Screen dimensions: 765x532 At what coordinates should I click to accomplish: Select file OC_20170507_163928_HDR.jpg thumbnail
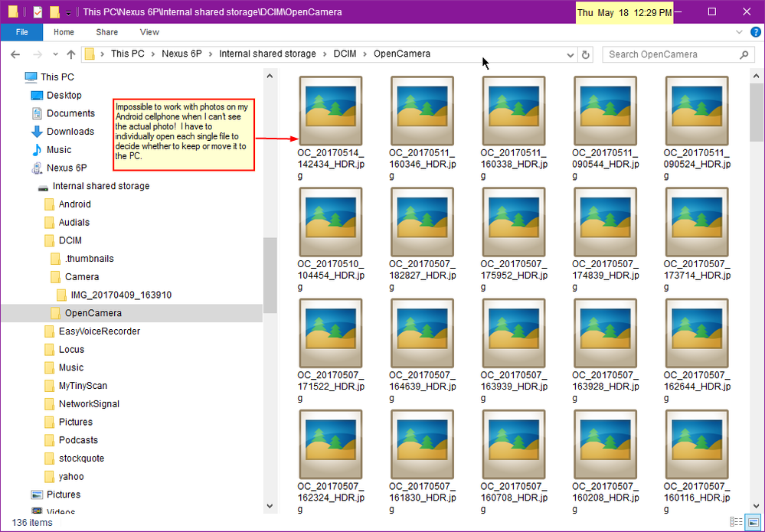[x=606, y=333]
